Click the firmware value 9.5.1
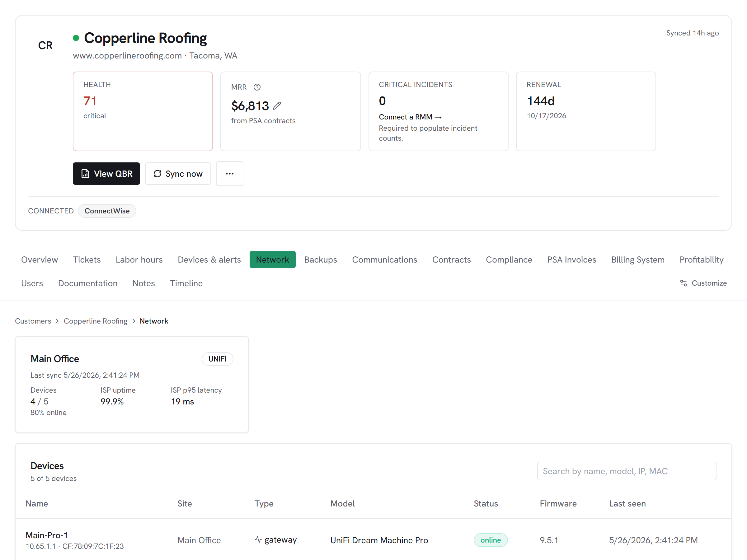This screenshot has width=747, height=560. [549, 540]
